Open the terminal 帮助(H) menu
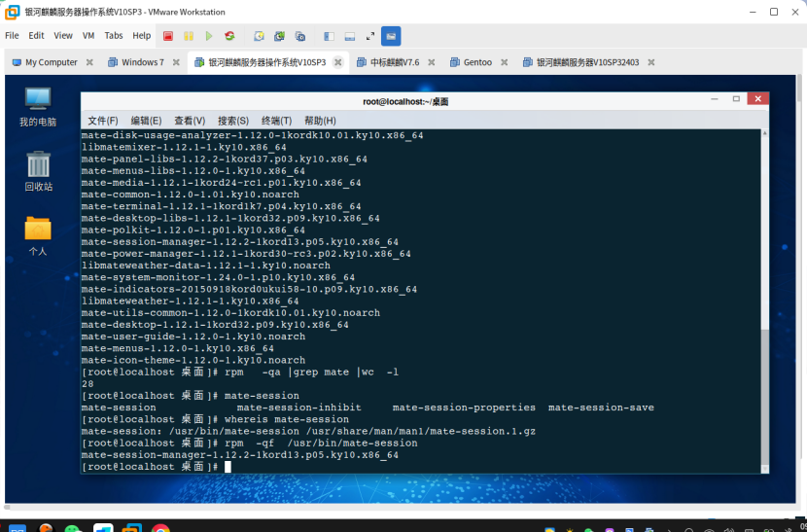The width and height of the screenshot is (807, 532). 320,121
